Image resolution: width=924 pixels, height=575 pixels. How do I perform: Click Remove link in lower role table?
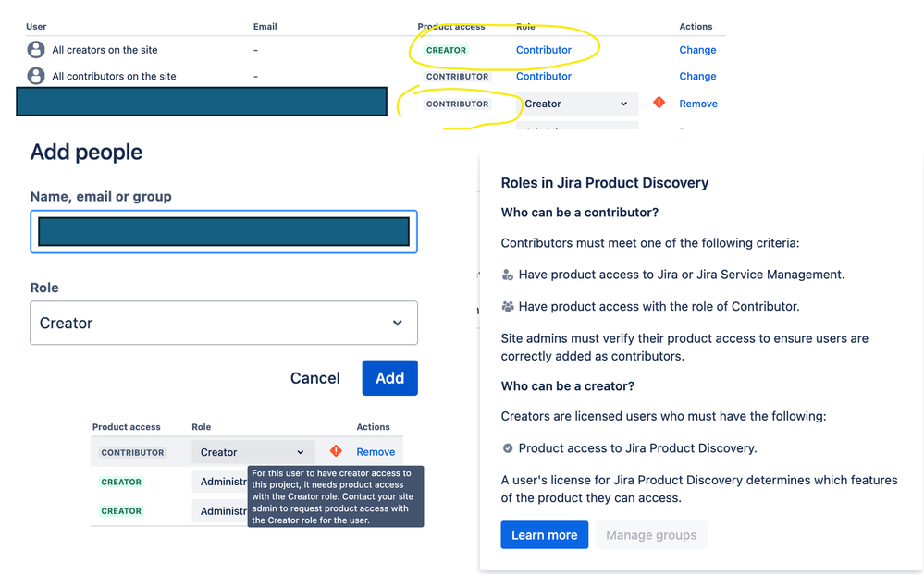[x=376, y=452]
